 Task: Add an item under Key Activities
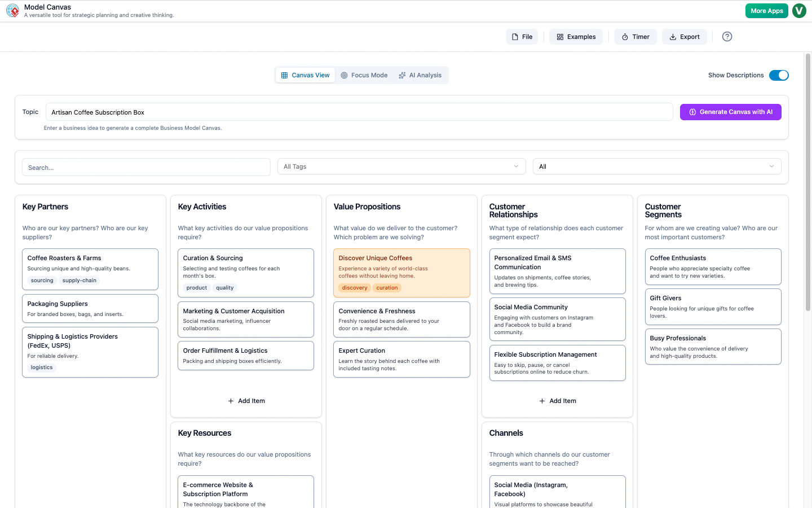[x=246, y=400]
